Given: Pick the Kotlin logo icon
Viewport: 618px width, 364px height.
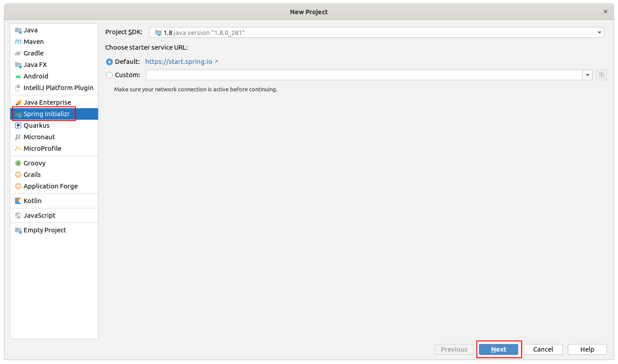Looking at the screenshot, I should click(18, 201).
